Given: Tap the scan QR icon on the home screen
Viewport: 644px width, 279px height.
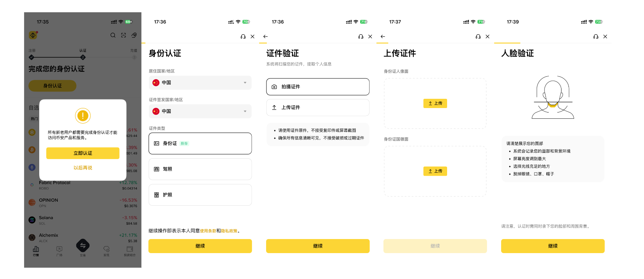Looking at the screenshot, I should tap(124, 35).
